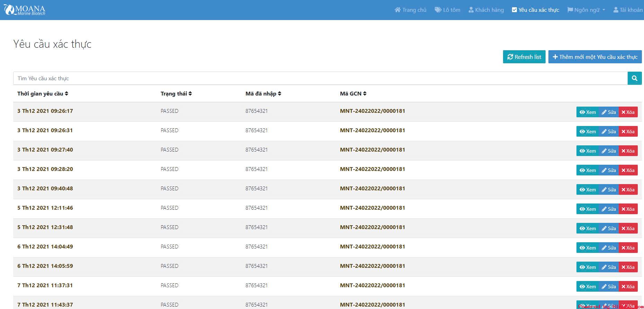
Task: Delete request from 3 Th12 2021 09:27:40
Action: 628,151
